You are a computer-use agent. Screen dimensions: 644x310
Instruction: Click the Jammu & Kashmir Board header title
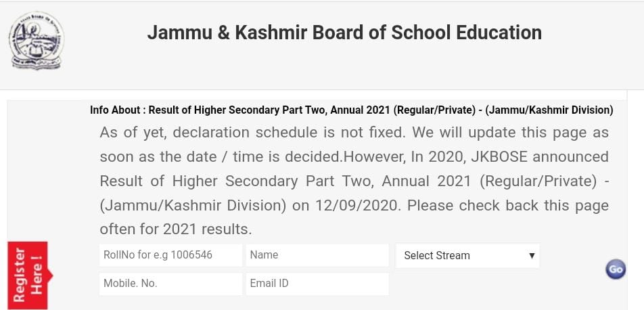coord(344,32)
